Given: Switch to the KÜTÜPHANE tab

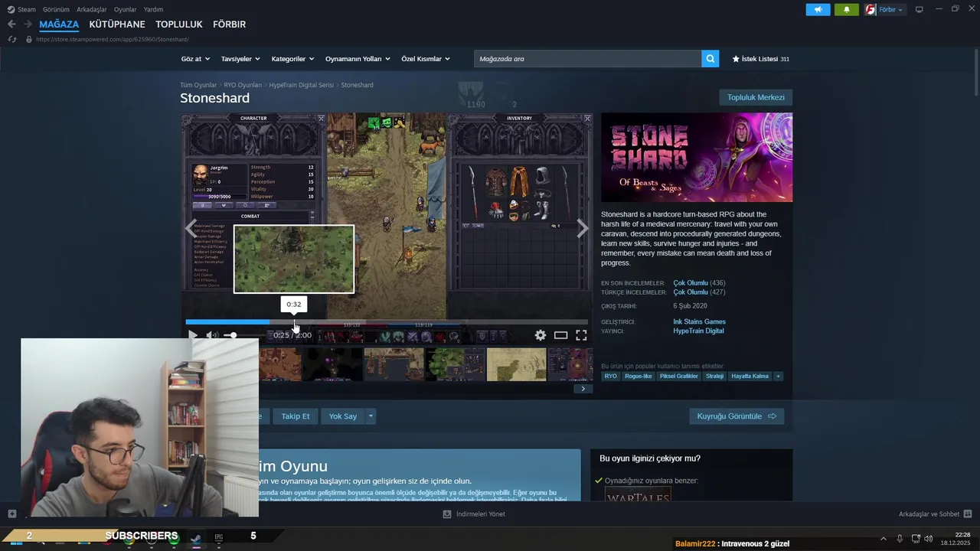Looking at the screenshot, I should click(x=117, y=24).
